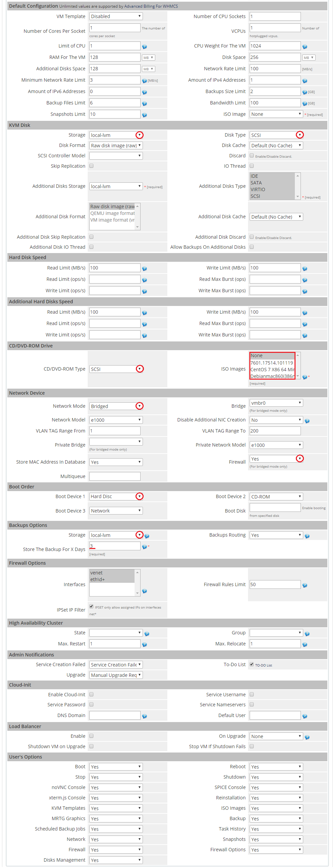This screenshot has height=868, width=334.
Task: Uncheck IPSet IP Filter checkbox
Action: coord(91,607)
